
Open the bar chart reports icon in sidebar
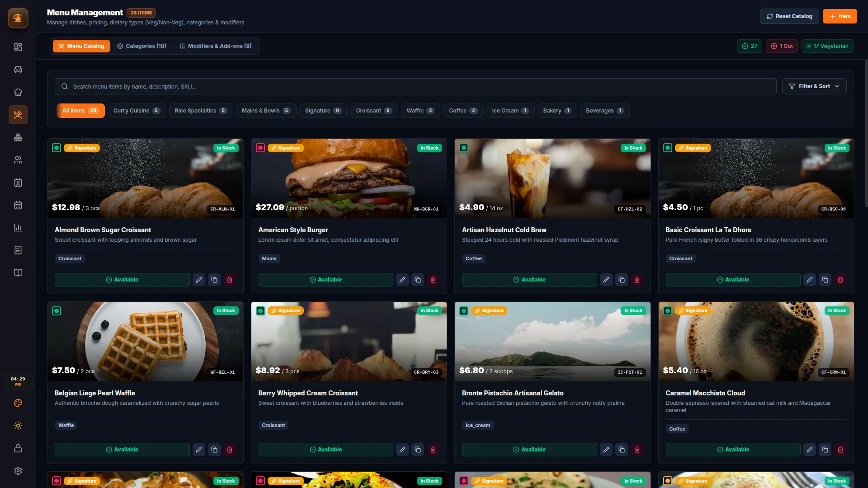18,228
